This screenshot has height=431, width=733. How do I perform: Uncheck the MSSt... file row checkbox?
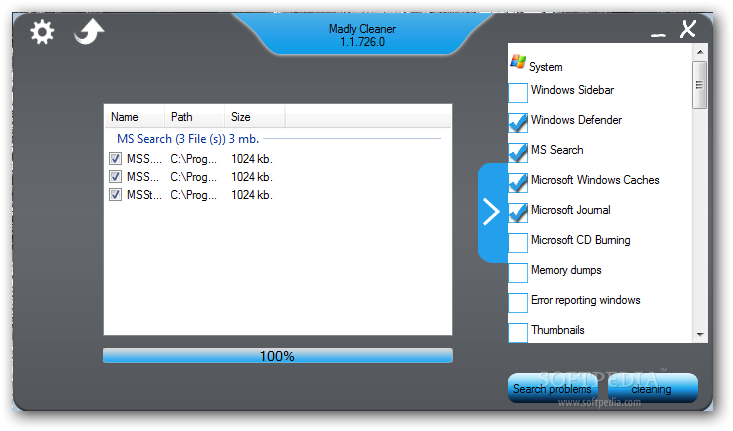click(115, 194)
